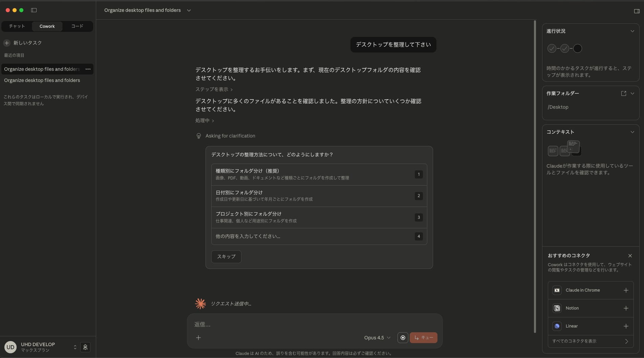The height and width of the screenshot is (358, 644).
Task: Click the スキップ button
Action: point(226,257)
